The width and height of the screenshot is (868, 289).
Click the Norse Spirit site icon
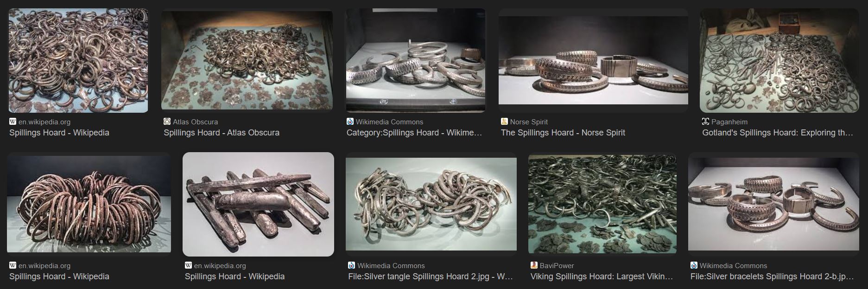(x=504, y=122)
